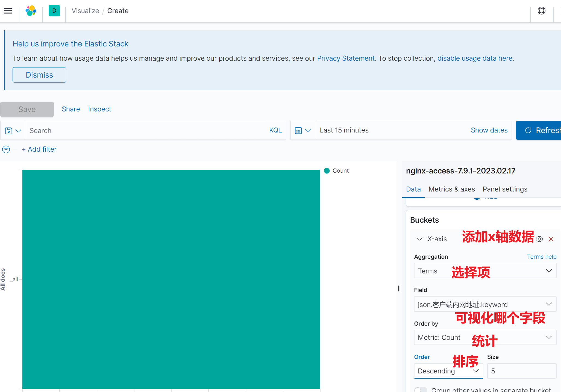Switch to Metrics & axes tab
The width and height of the screenshot is (561, 392).
click(451, 189)
